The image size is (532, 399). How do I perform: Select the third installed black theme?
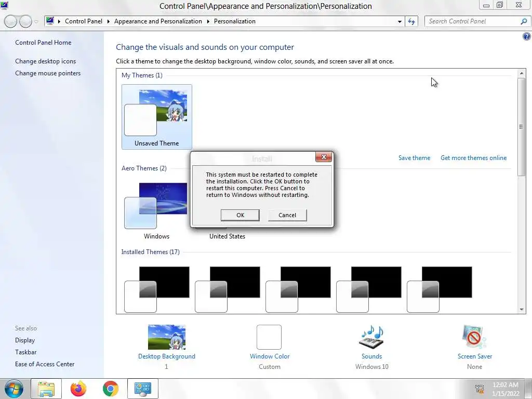(298, 289)
